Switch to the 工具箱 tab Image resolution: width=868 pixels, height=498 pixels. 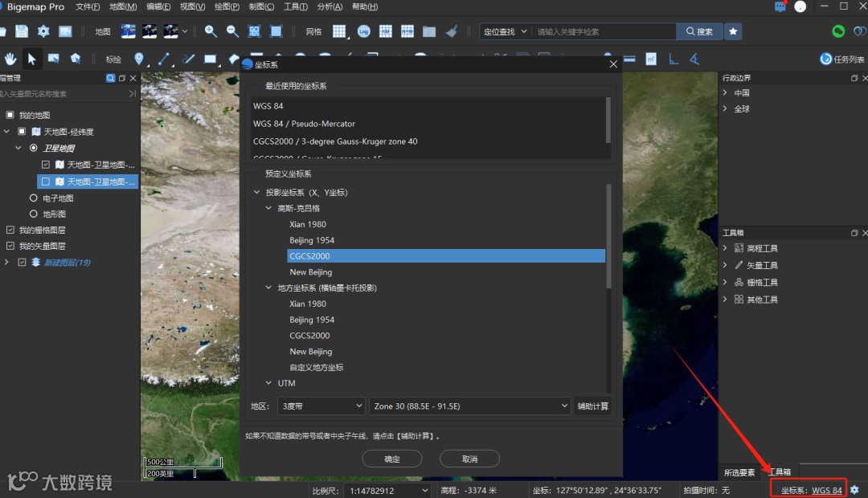(780, 472)
